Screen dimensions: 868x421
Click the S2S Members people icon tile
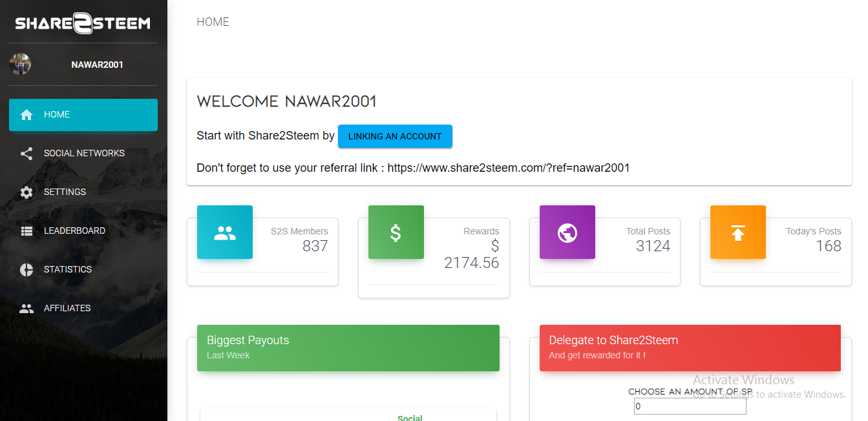(x=225, y=232)
